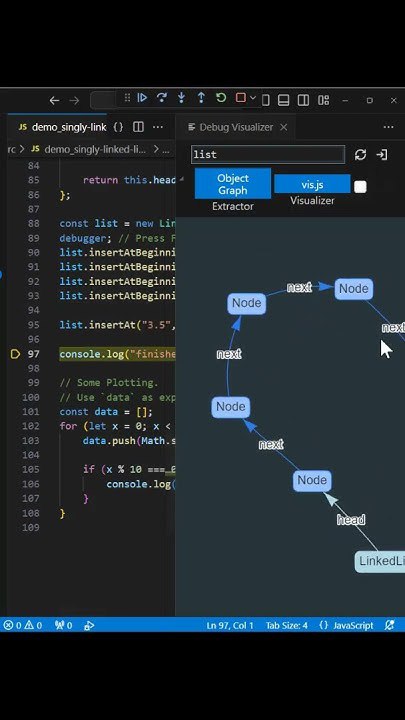The image size is (405, 720).
Task: Open editor More Actions ellipsis menu
Action: pyautogui.click(x=158, y=127)
